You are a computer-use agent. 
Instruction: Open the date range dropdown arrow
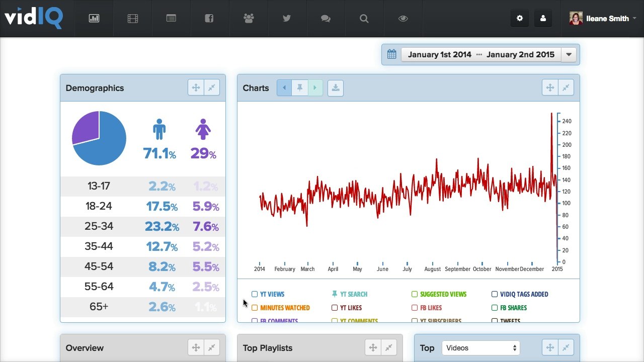pyautogui.click(x=569, y=54)
